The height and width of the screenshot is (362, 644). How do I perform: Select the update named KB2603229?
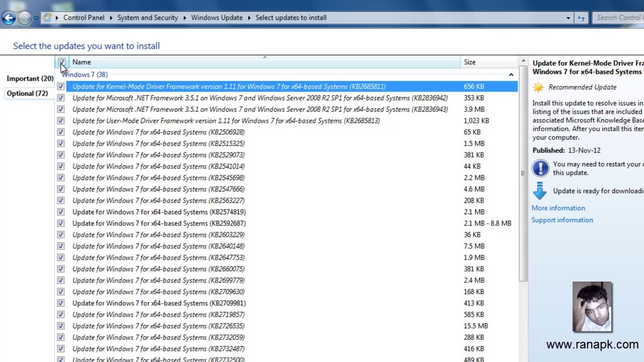(158, 235)
